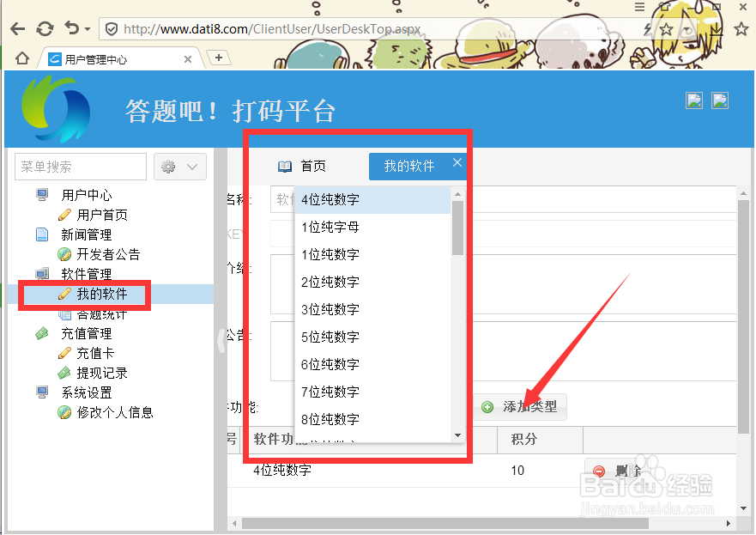Click dropdown list scrollbar up arrow
The width and height of the screenshot is (756, 535).
pyautogui.click(x=457, y=194)
